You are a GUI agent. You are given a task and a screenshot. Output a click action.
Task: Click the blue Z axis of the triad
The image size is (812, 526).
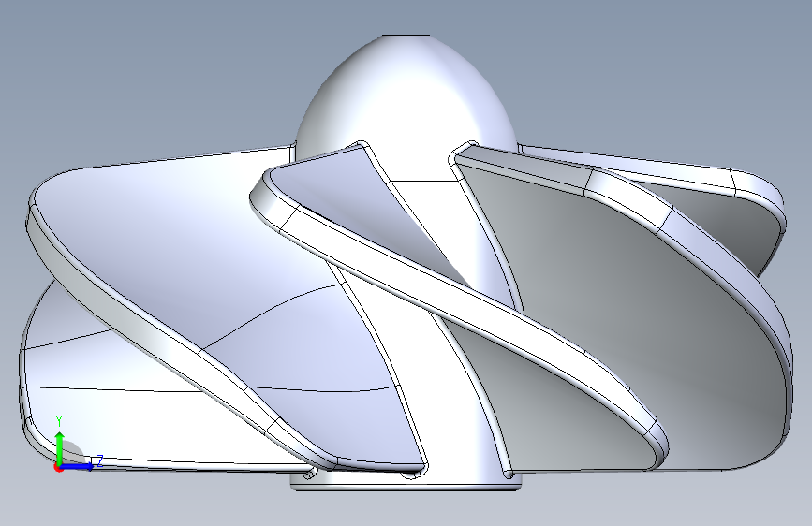(x=78, y=466)
